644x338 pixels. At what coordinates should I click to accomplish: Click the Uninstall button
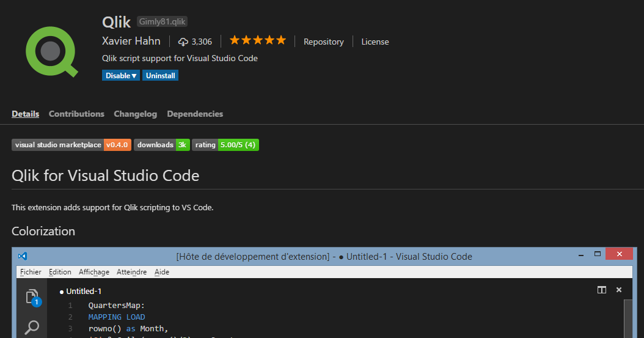(160, 76)
